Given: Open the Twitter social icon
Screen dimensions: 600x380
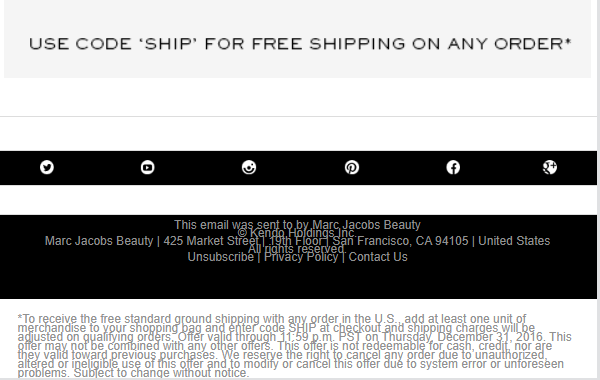Looking at the screenshot, I should point(47,167).
